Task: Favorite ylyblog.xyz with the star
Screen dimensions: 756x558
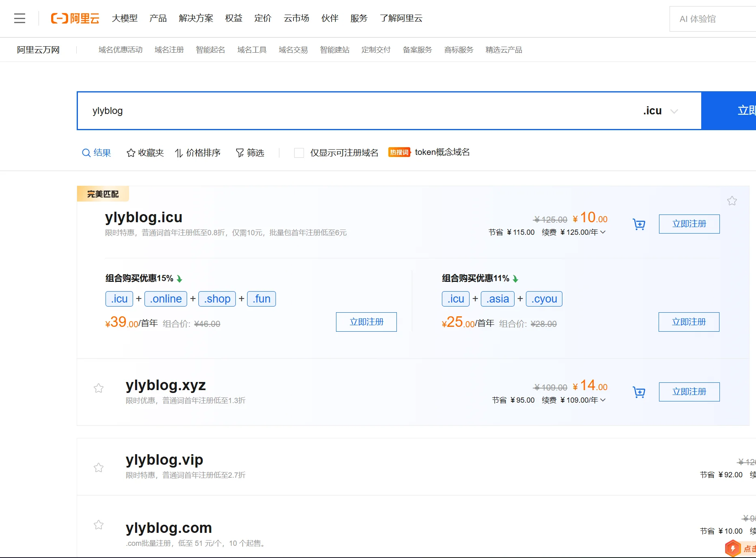Action: click(99, 388)
